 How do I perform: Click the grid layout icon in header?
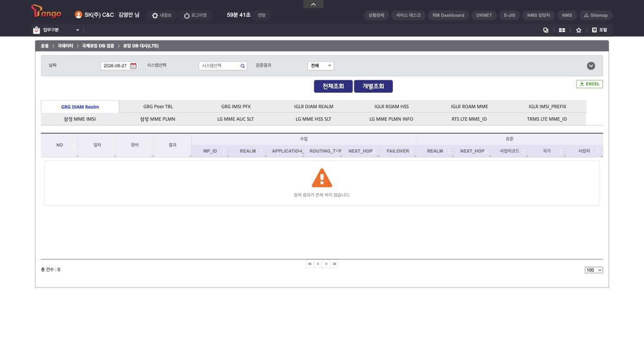click(x=562, y=30)
